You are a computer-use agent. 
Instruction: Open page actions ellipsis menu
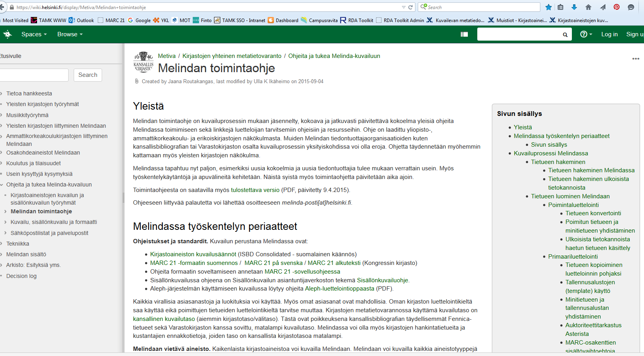pyautogui.click(x=636, y=59)
